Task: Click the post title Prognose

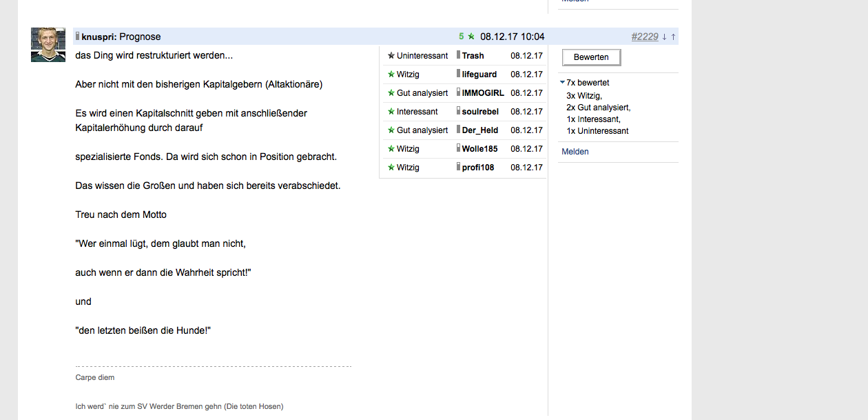Action: pos(140,37)
